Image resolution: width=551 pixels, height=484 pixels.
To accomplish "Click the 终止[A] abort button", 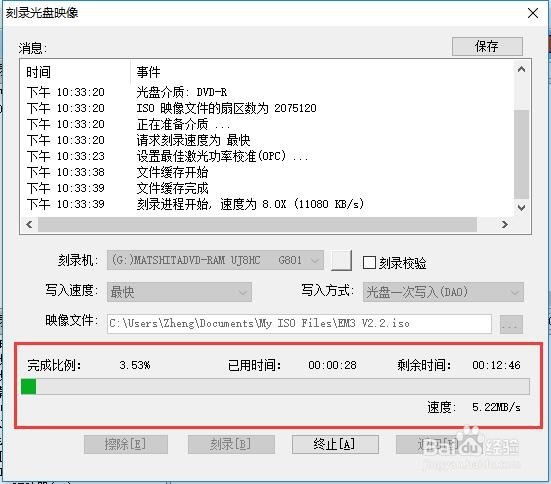I will point(335,445).
